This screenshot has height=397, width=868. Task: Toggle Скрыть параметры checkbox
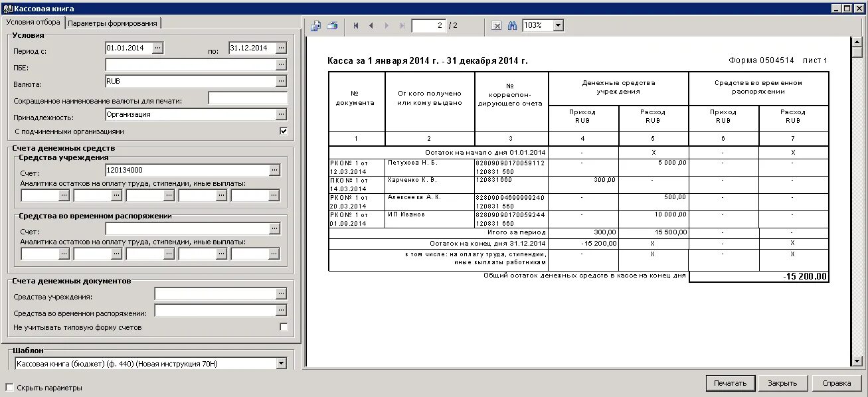9,387
